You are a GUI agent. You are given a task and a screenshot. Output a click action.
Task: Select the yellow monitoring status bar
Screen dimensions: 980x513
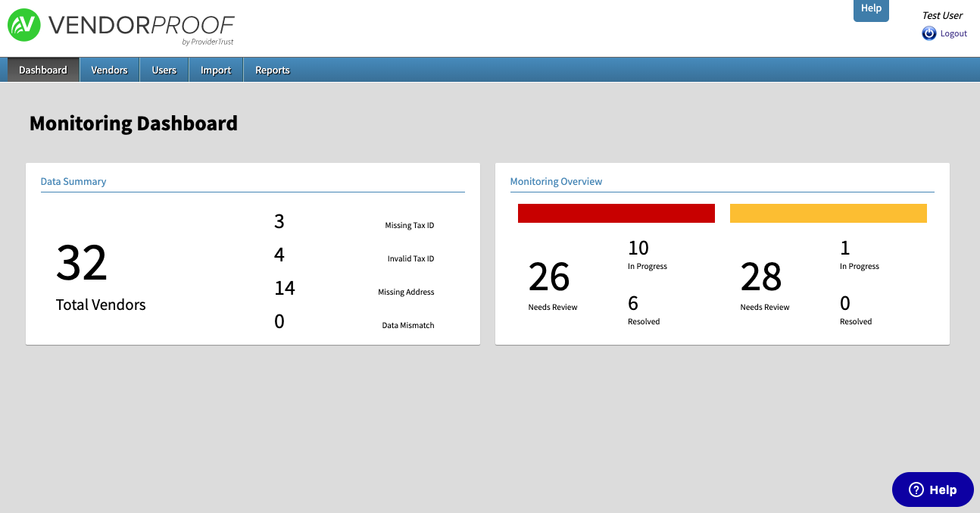pos(828,214)
